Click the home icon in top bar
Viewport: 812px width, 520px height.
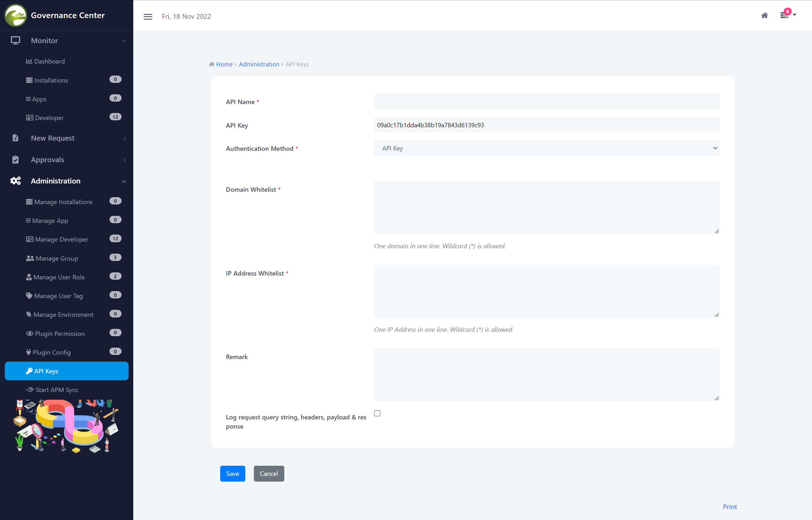[764, 16]
